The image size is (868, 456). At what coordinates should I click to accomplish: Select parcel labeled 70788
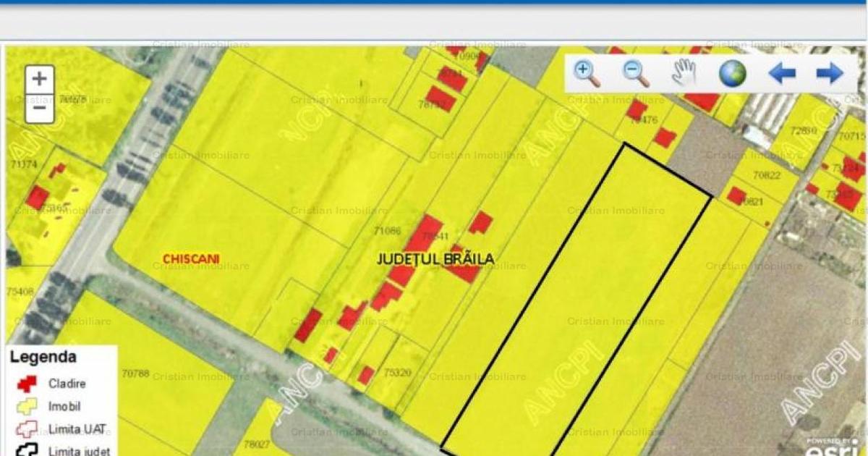click(x=136, y=374)
